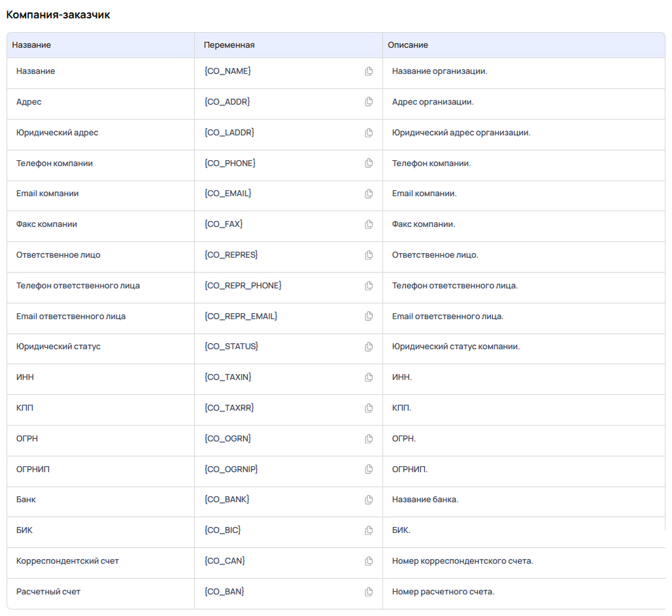
Task: Copy the {CO_LADDR} variable
Action: [x=369, y=133]
